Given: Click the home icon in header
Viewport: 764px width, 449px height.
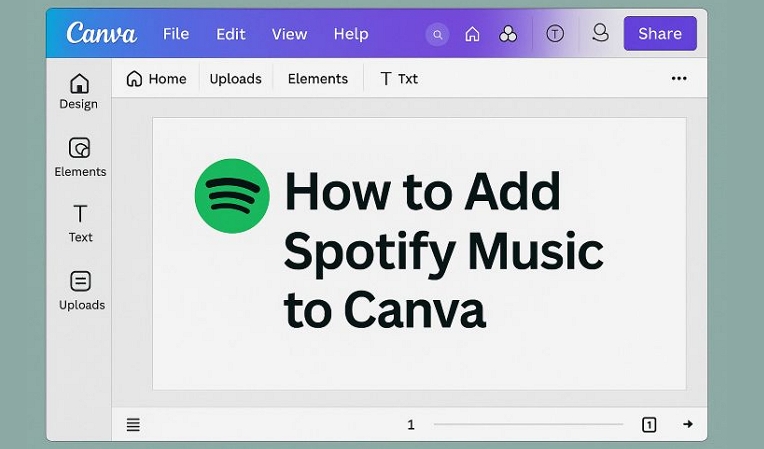Looking at the screenshot, I should [472, 34].
